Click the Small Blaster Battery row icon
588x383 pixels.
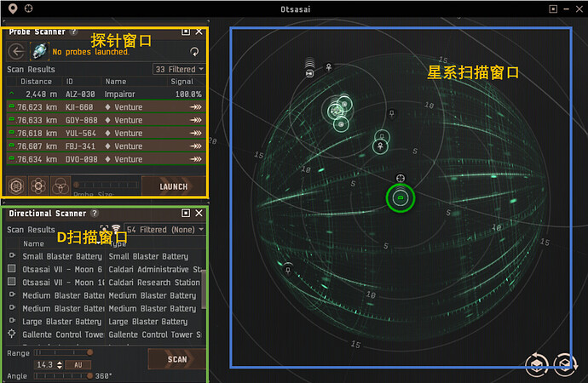(x=12, y=255)
